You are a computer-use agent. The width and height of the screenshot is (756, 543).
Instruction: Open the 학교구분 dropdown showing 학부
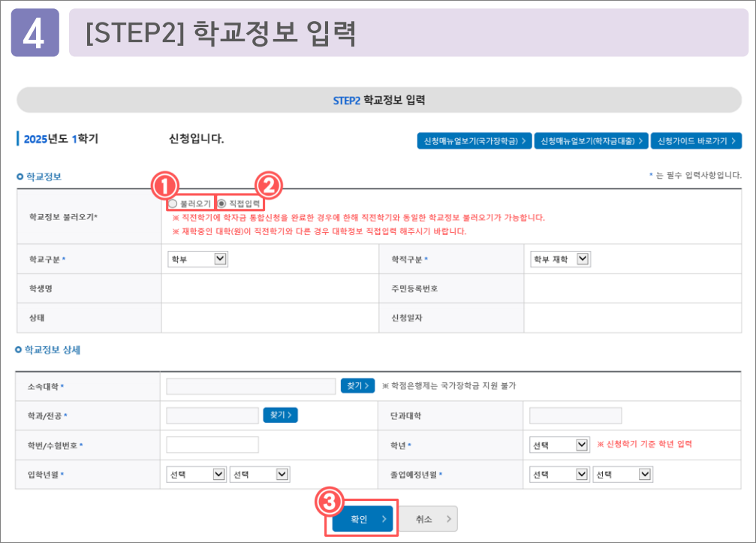pyautogui.click(x=199, y=258)
